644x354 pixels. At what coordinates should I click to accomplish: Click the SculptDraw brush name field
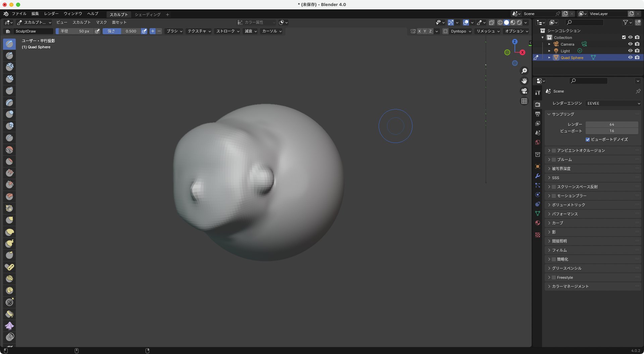coord(33,31)
